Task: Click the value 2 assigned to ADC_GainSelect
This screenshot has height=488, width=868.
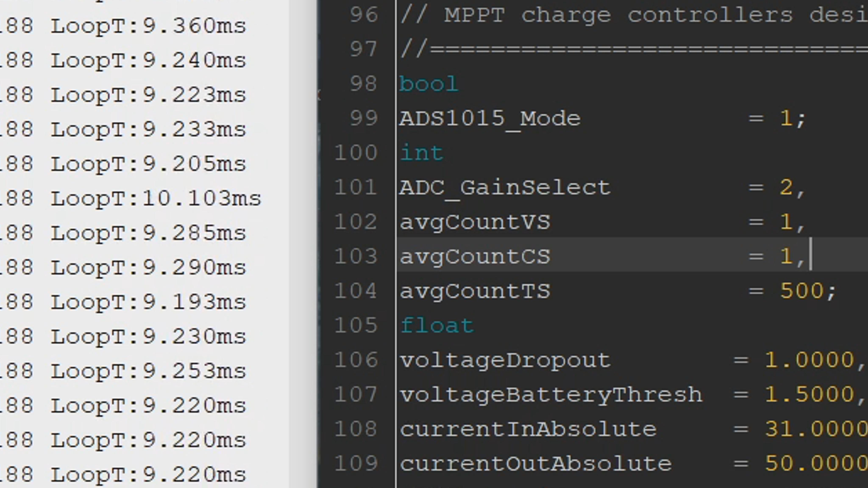Action: (x=786, y=187)
